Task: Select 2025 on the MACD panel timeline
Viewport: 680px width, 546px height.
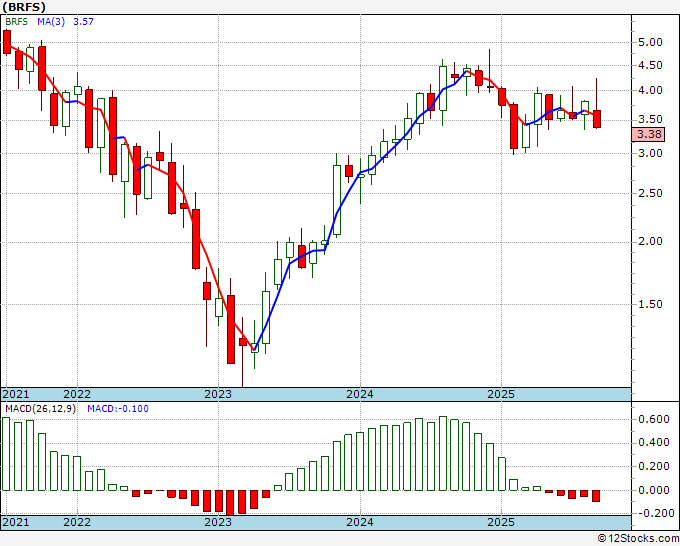Action: [x=501, y=522]
